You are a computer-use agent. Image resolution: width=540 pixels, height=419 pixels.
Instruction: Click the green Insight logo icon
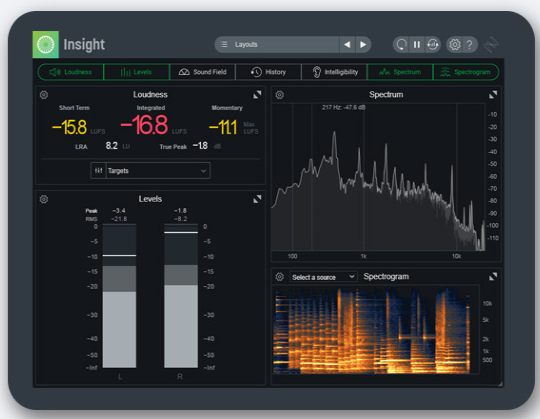[46, 44]
